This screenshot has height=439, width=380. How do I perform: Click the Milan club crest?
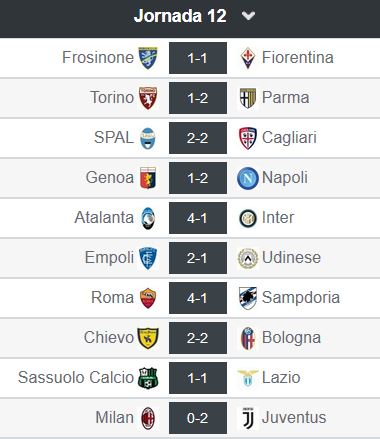pos(148,418)
